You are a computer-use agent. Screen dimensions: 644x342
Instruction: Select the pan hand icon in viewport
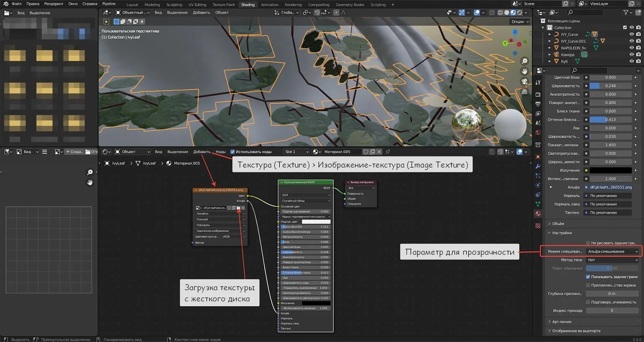point(524,71)
